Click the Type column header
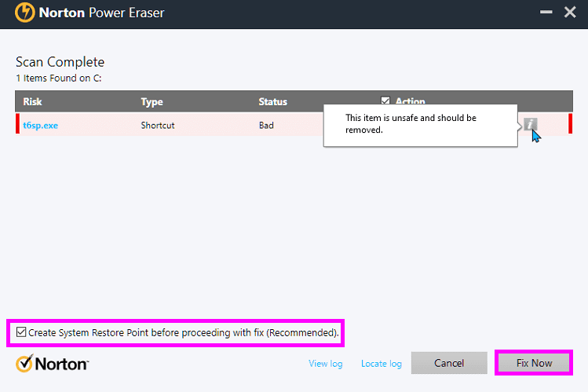588x392 pixels. coord(152,101)
